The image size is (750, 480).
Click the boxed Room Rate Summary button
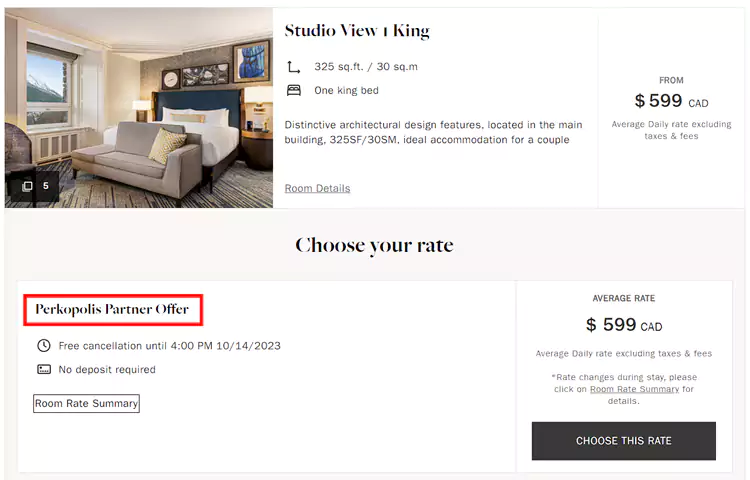click(x=86, y=404)
